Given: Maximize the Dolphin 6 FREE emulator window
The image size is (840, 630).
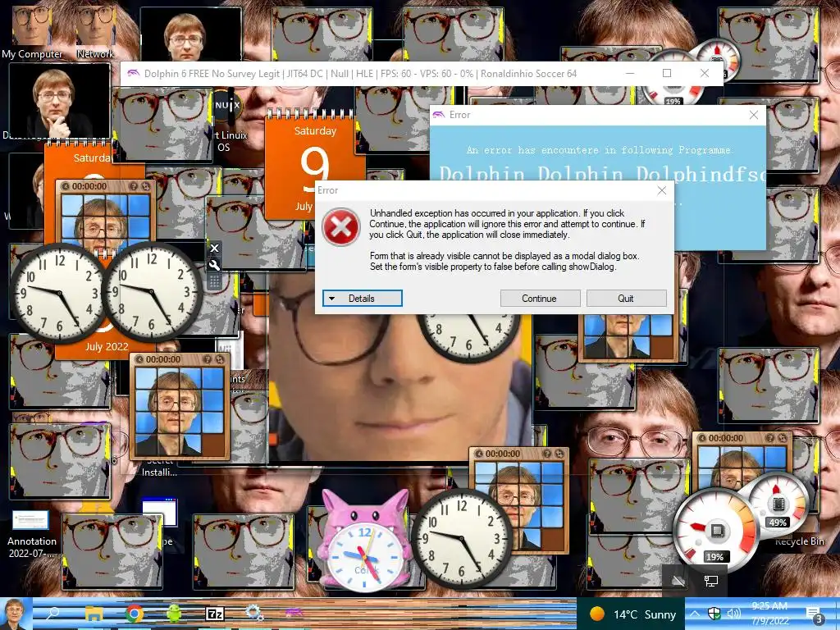Looking at the screenshot, I should (667, 73).
